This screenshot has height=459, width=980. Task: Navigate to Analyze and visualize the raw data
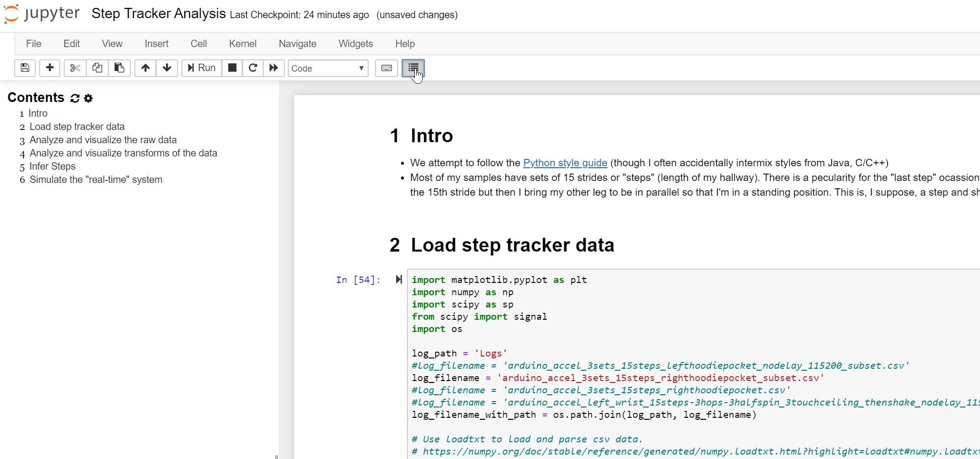[103, 140]
